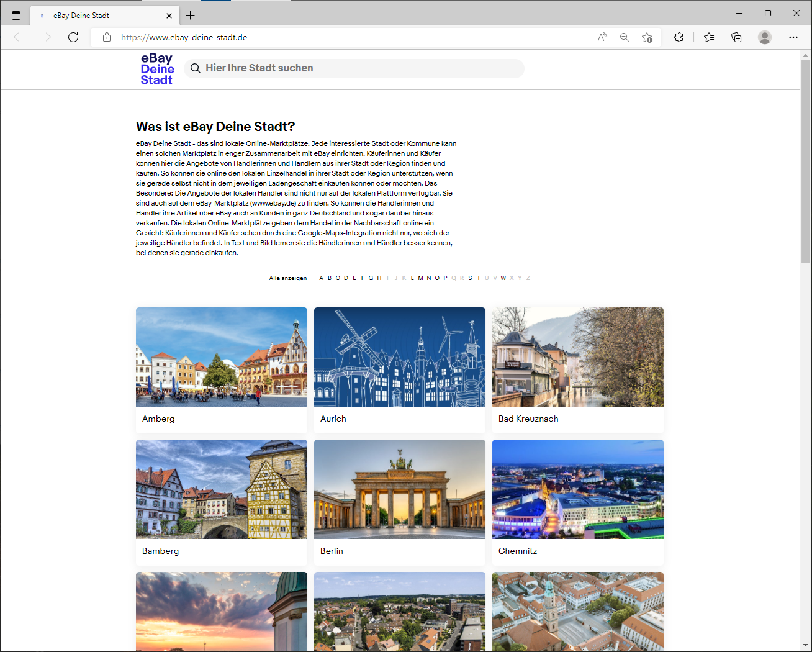
Task: Maximize the browser window
Action: 768,13
